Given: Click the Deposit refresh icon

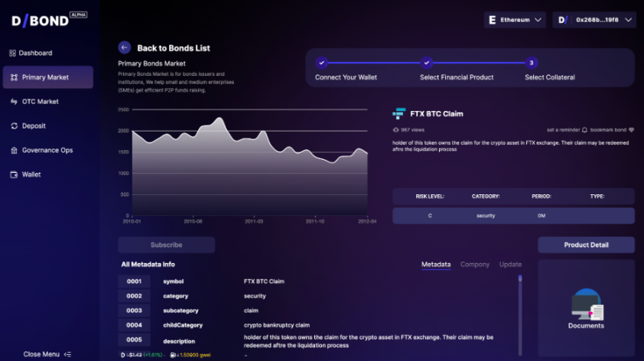Looking at the screenshot, I should tap(14, 125).
